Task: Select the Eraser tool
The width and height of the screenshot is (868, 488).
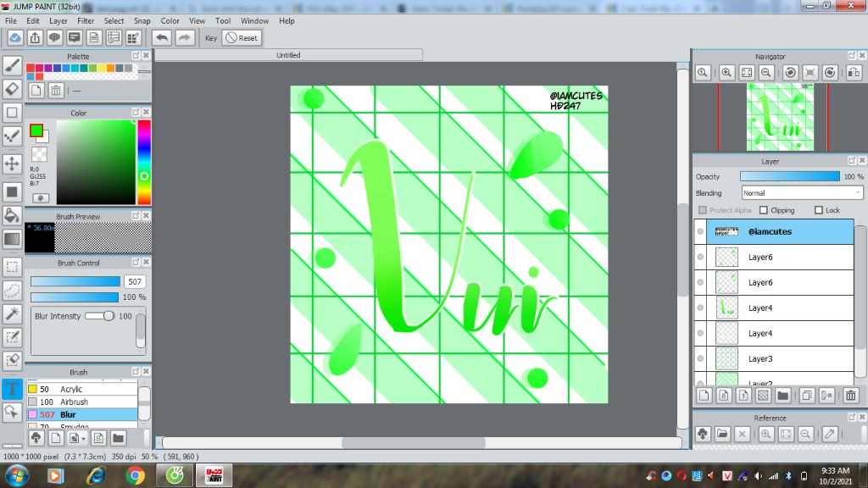Action: (12, 89)
